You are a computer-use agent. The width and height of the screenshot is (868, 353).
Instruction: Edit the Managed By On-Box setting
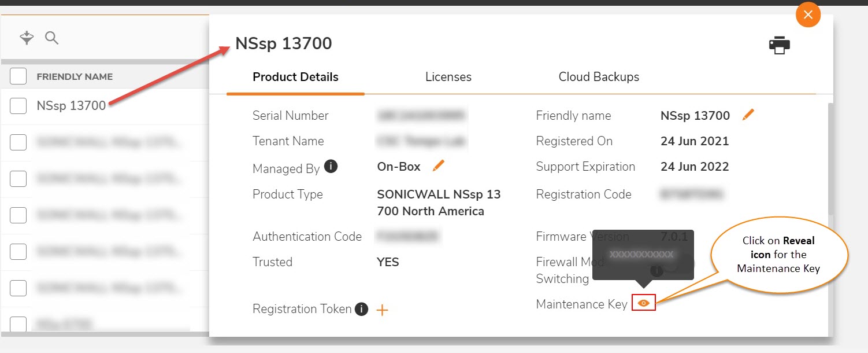[x=439, y=166]
